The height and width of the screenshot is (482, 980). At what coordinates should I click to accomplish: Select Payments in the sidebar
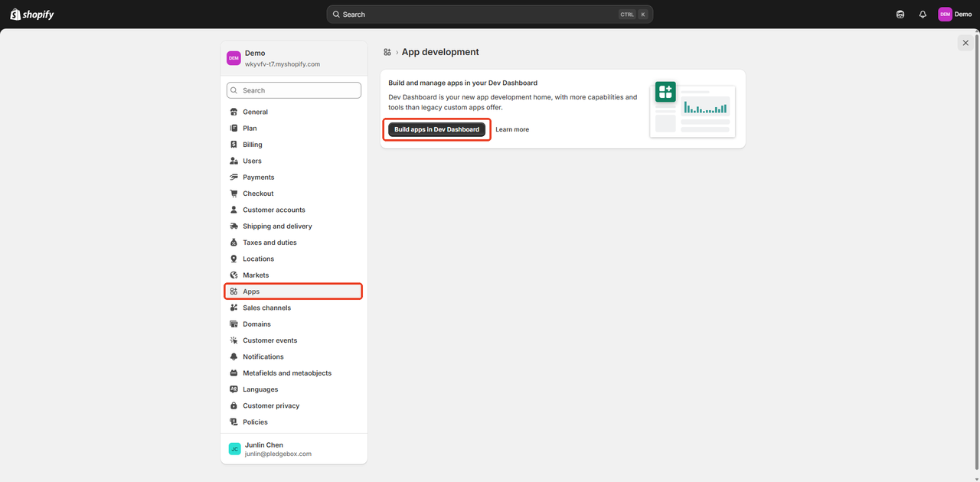pos(258,177)
